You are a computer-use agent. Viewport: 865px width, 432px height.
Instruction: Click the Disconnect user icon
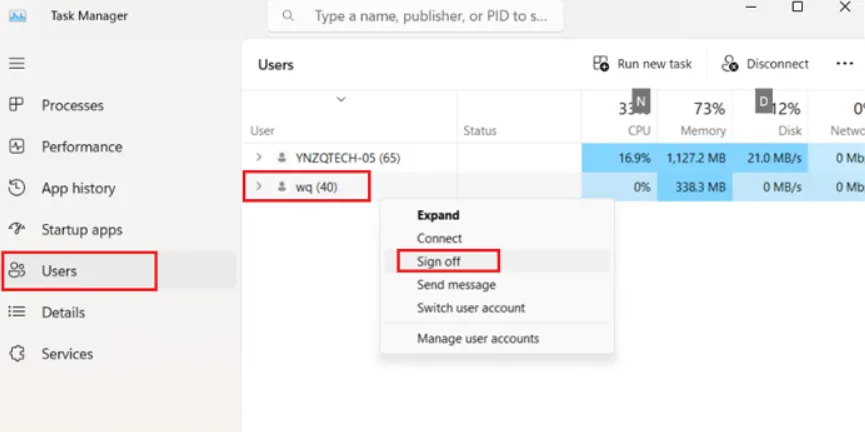click(x=729, y=63)
